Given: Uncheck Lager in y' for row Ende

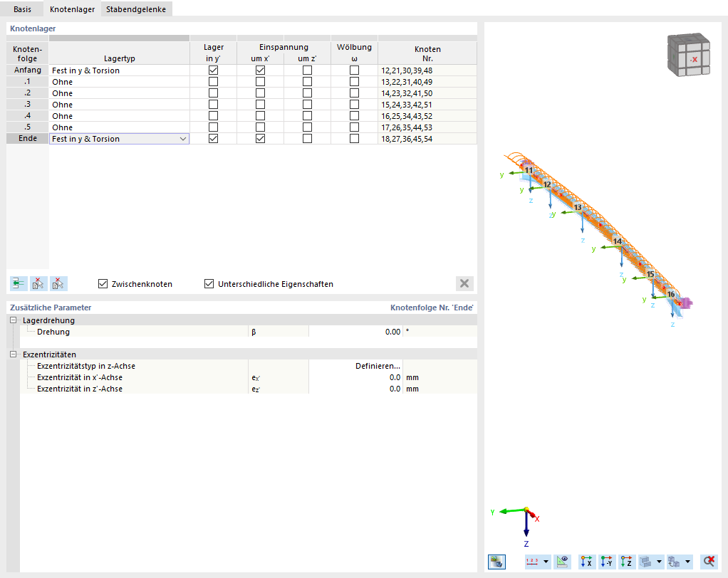Looking at the screenshot, I should coord(214,138).
